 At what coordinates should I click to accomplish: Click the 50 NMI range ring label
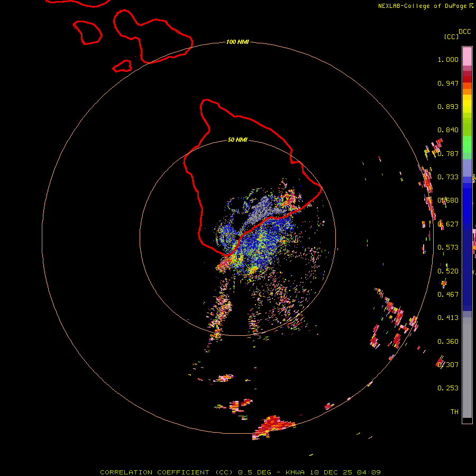(x=237, y=140)
